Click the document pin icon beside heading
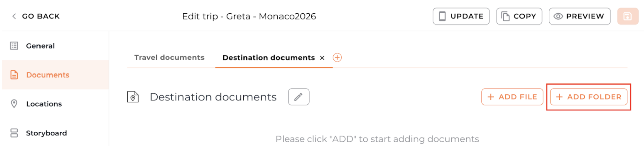Image resolution: width=644 pixels, height=147 pixels. pos(133,97)
